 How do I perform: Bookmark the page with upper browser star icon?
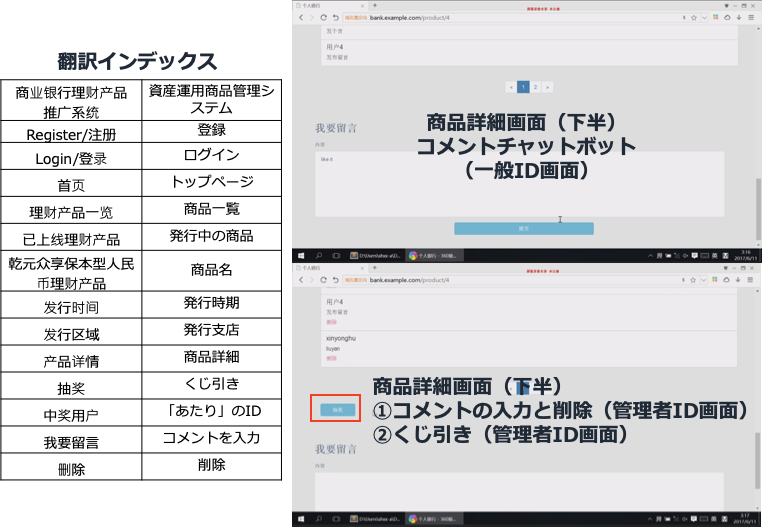pyautogui.click(x=694, y=18)
